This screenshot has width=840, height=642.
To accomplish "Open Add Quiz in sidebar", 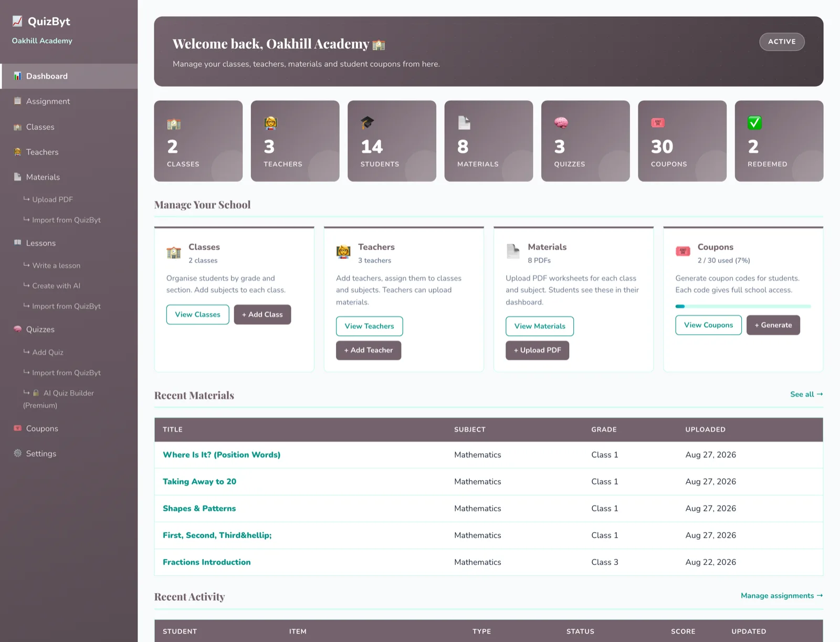I will pyautogui.click(x=43, y=353).
